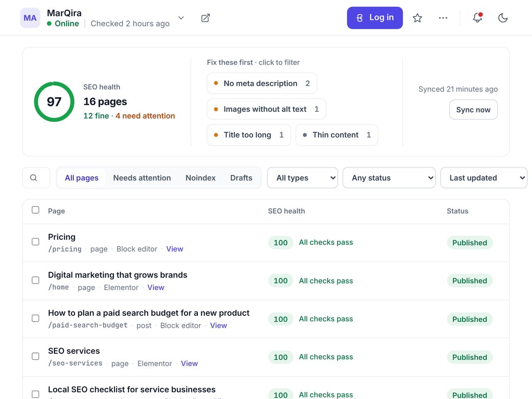Tick the select-all pages checkbox
This screenshot has height=399, width=532.
[36, 210]
